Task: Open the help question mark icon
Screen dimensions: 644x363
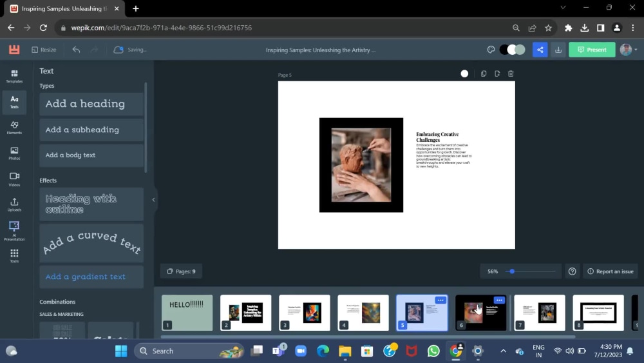Action: (x=572, y=271)
